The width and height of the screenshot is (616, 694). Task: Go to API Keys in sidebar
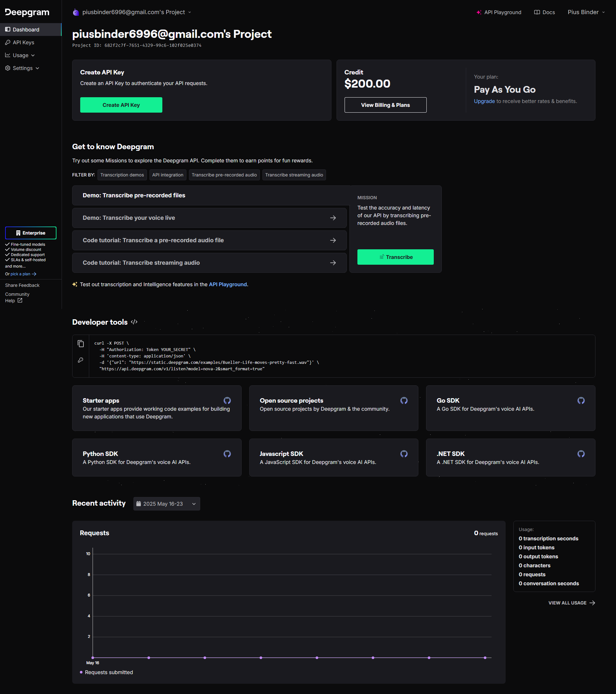[x=23, y=42]
